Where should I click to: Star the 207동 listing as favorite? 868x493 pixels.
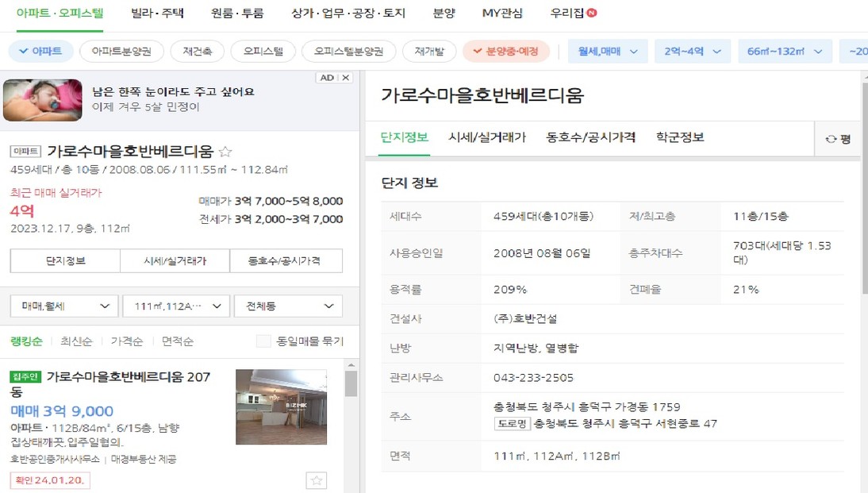[x=317, y=480]
